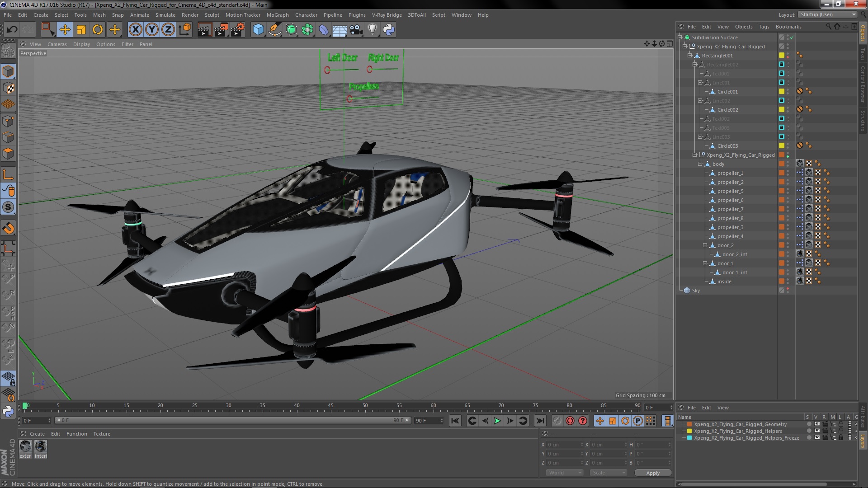Collapse door_2 tree node
This screenshot has height=488, width=868.
(x=705, y=245)
